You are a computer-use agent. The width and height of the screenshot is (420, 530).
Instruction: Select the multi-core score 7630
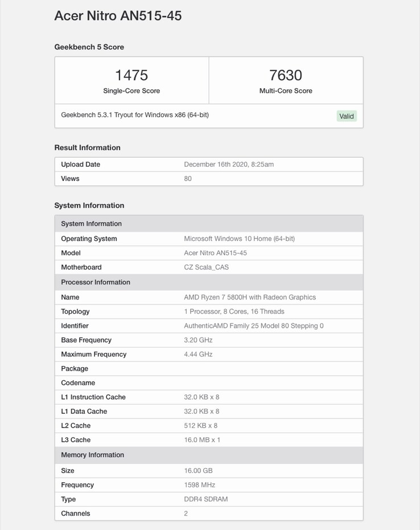click(x=286, y=75)
